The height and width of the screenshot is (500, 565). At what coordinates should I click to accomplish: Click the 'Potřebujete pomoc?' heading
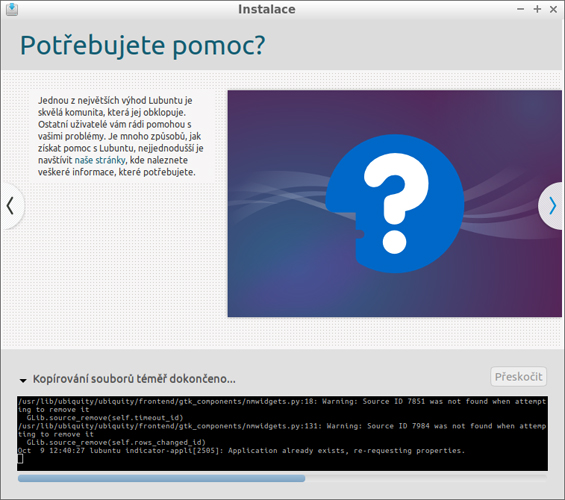pos(143,46)
